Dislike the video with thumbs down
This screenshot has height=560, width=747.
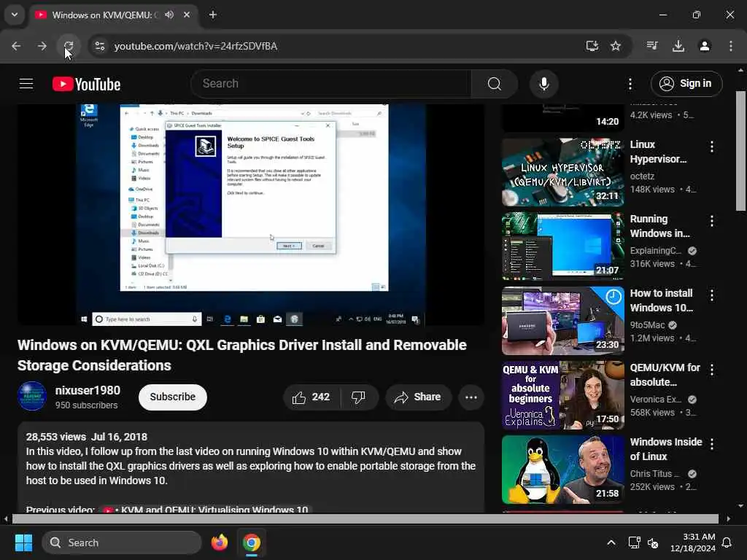pos(358,397)
